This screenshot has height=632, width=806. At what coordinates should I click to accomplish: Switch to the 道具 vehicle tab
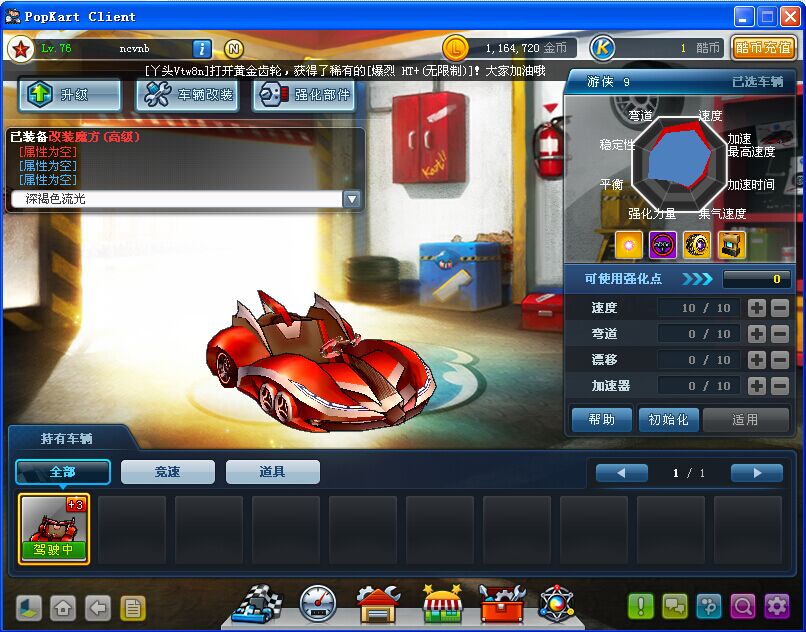click(x=272, y=472)
